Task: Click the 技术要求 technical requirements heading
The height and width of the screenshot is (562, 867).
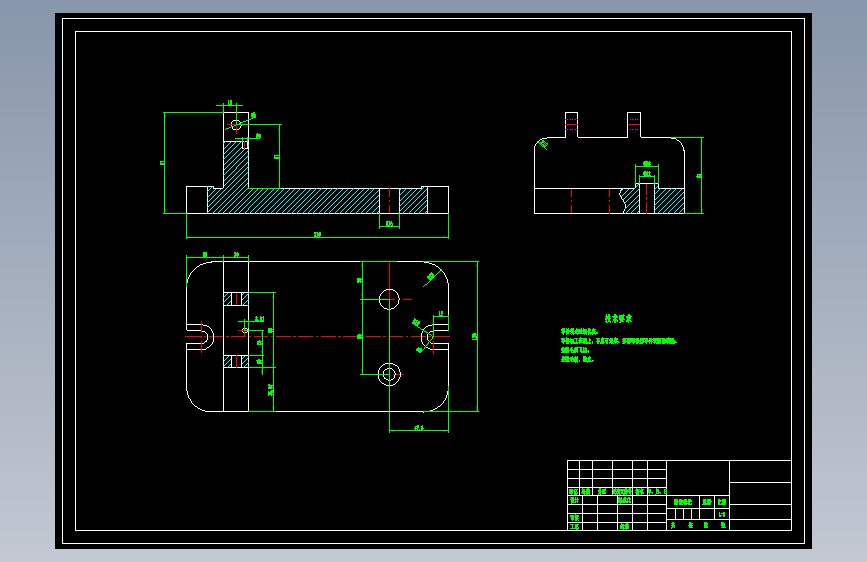Action: pos(618,319)
